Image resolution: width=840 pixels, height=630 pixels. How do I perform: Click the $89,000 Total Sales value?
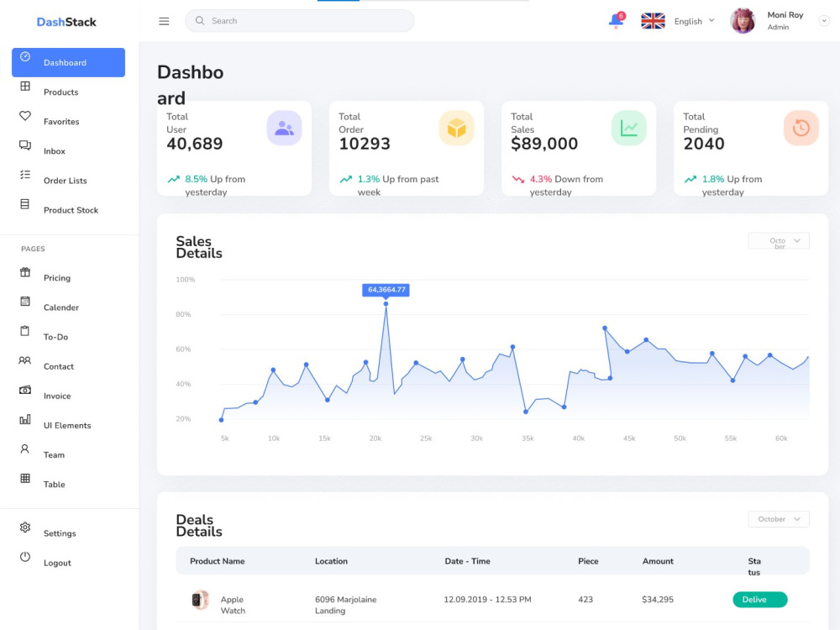point(544,144)
